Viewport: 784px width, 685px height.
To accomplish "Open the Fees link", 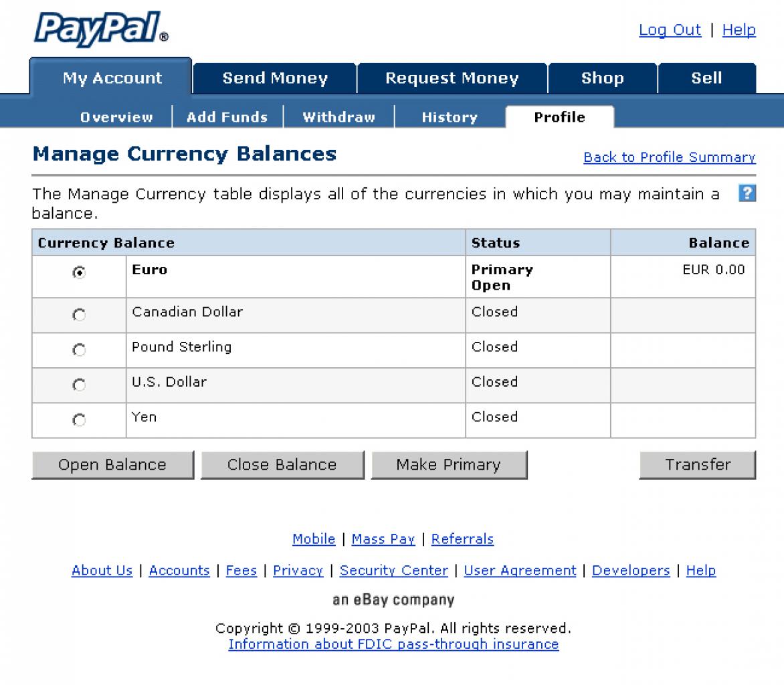I will pyautogui.click(x=241, y=571).
